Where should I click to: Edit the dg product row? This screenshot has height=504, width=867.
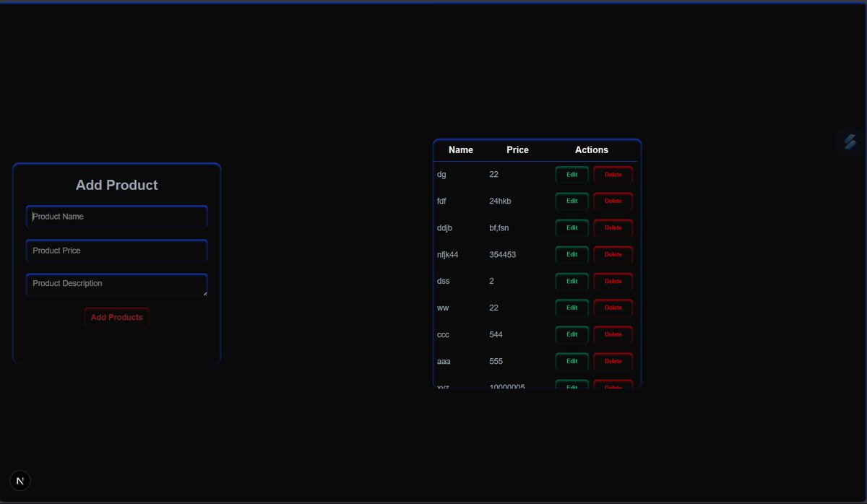coord(572,175)
